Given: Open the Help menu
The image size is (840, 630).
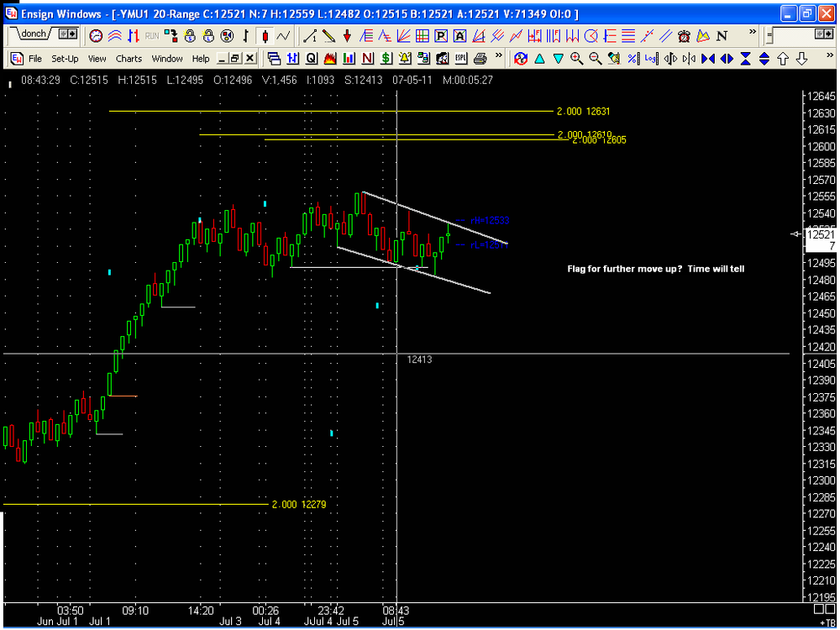Looking at the screenshot, I should [x=201, y=59].
